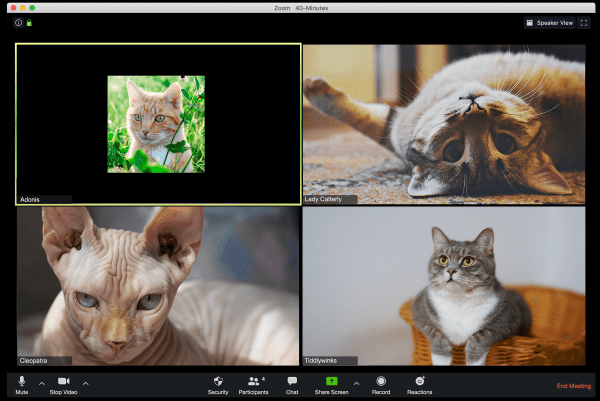Screen dimensions: 600x401
Task: Open video options arrow beside Stop Video
Action: point(86,383)
